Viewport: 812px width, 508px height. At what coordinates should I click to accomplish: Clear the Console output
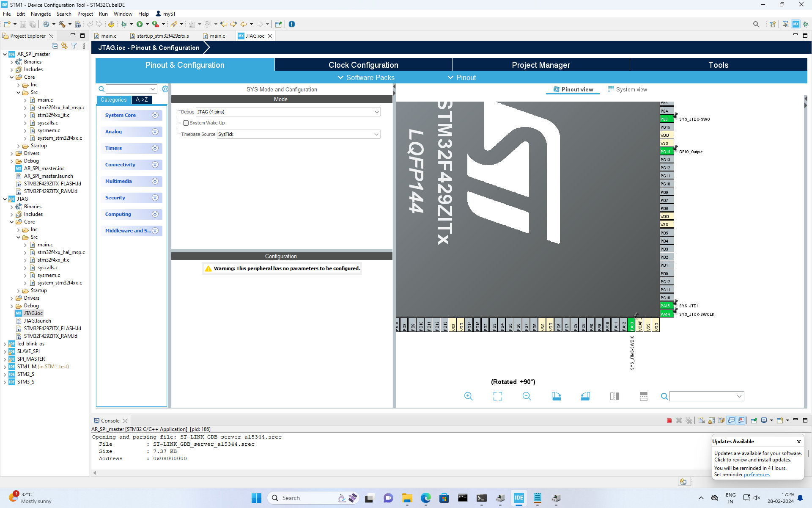701,420
